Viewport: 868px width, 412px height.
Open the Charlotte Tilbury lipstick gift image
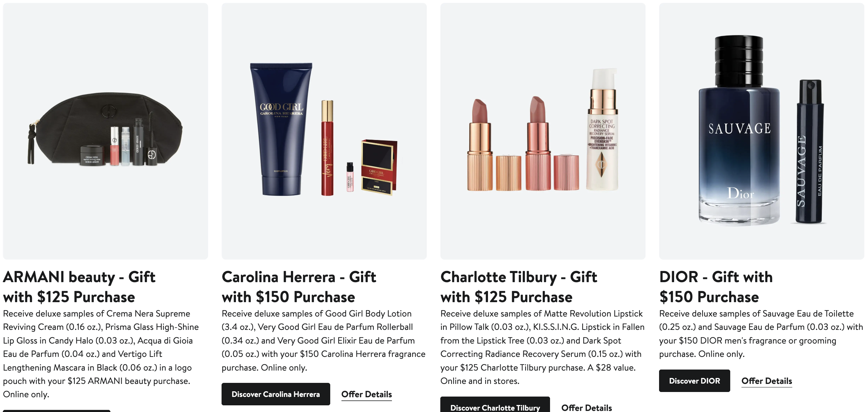pos(543,131)
